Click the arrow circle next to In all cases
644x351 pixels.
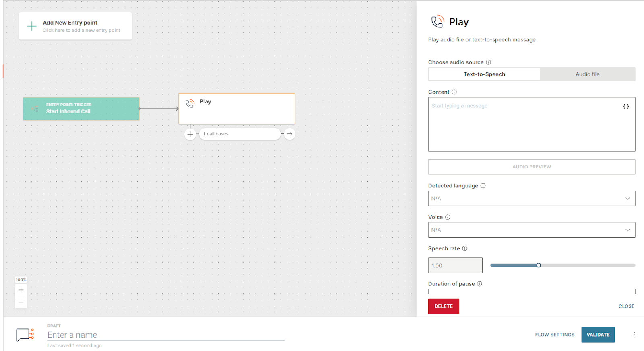(x=290, y=134)
